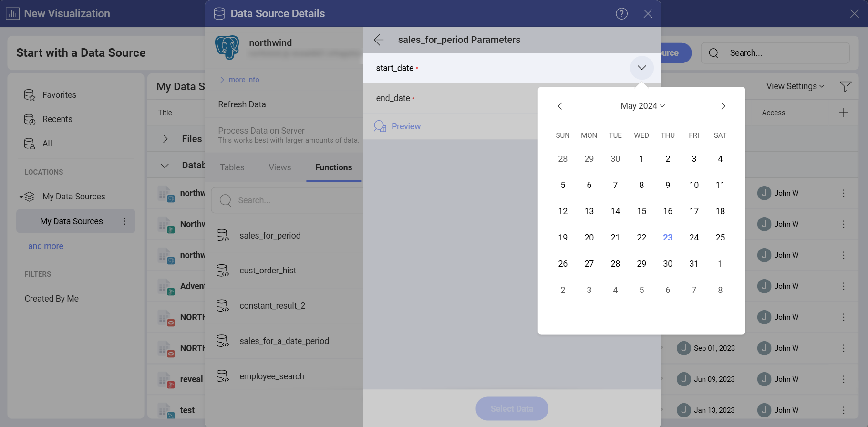Open row menu for Jan 13, 2023 item
The height and width of the screenshot is (427, 868).
pyautogui.click(x=844, y=410)
